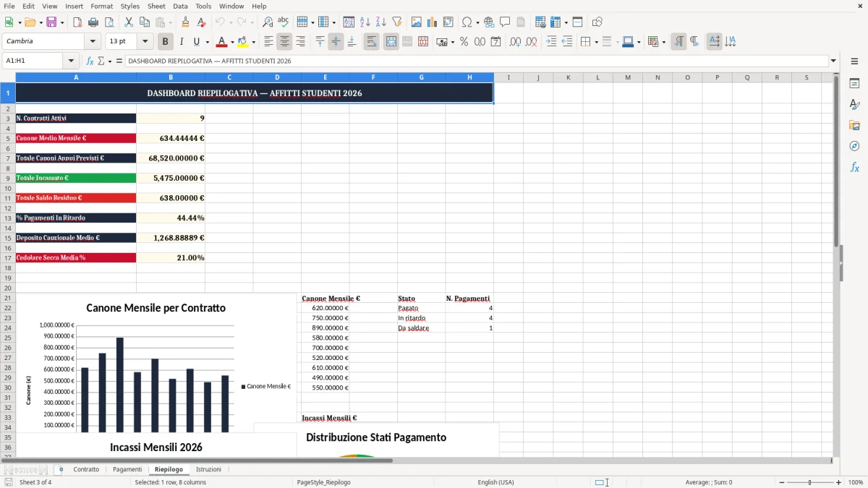Open sidebar Navigator compass icon
Screen dimensions: 868x488
click(854, 147)
